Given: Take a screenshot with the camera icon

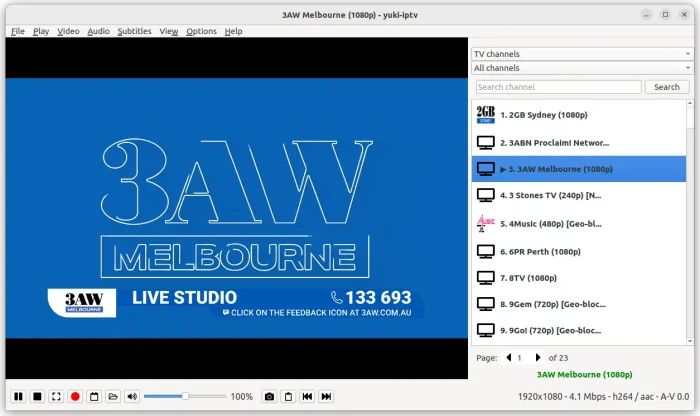Looking at the screenshot, I should (x=269, y=397).
